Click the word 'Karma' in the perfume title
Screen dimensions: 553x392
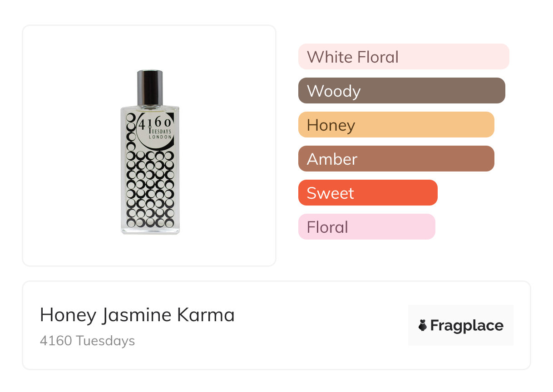[x=211, y=315]
